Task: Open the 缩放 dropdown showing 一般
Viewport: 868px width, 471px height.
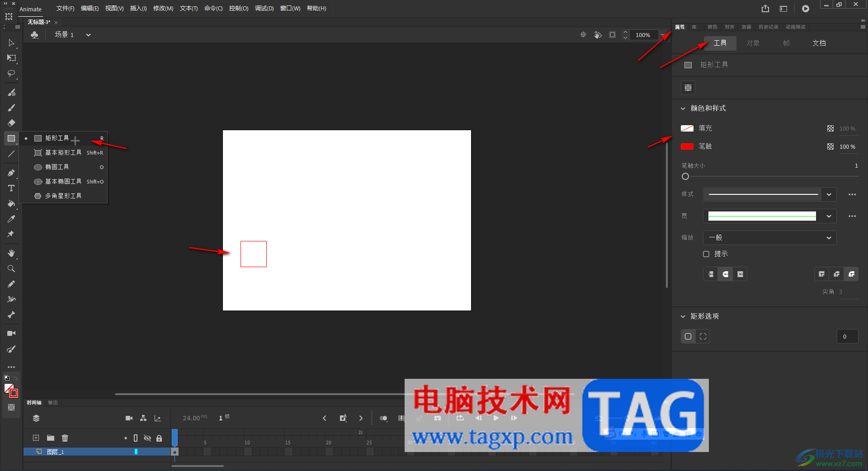Action: click(769, 238)
